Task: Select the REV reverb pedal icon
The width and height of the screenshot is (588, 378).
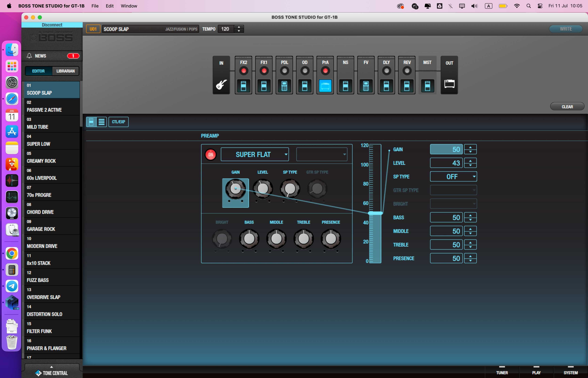Action: [407, 86]
